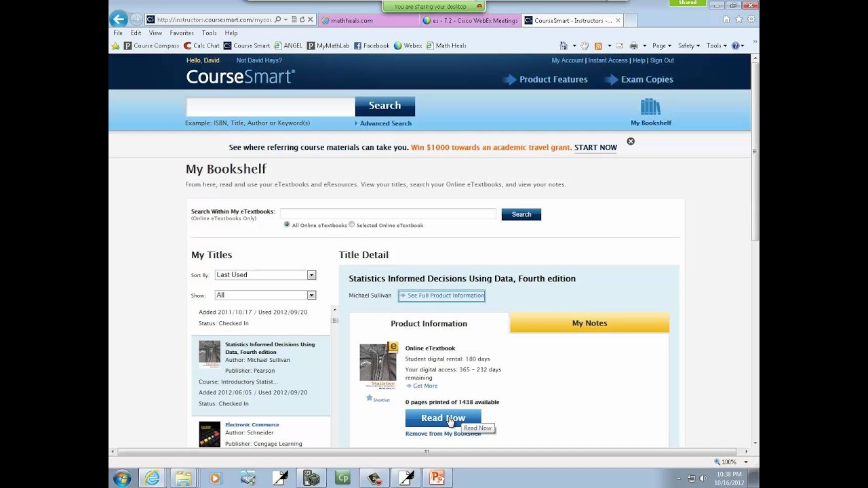868x488 pixels.
Task: Open File Explorer folder on taskbar
Action: 184,478
